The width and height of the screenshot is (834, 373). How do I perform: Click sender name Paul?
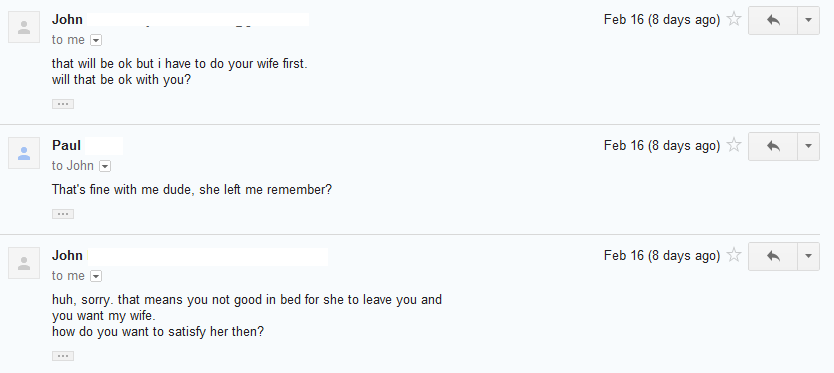[66, 145]
